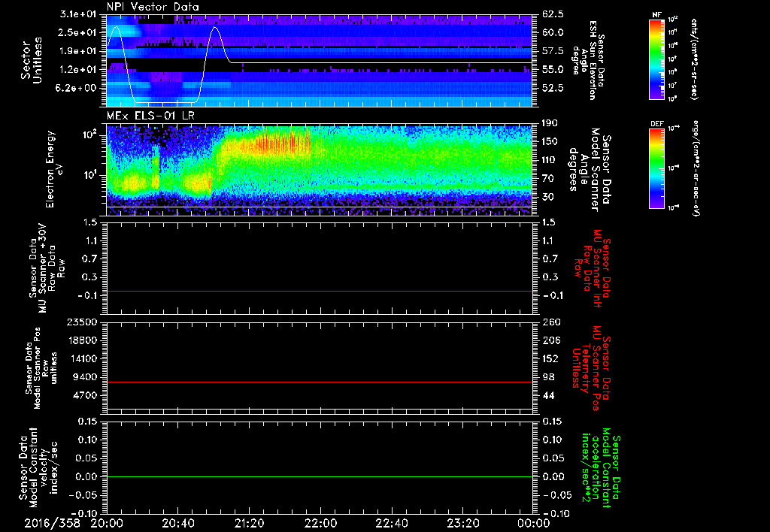Image resolution: width=770 pixels, height=532 pixels.
Task: Click the "00:00" time tick label
Action: (533, 524)
